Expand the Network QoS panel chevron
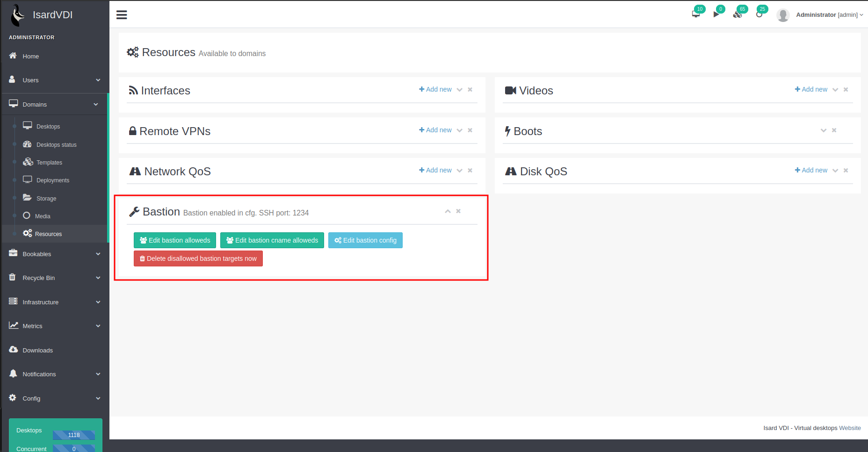This screenshot has height=452, width=868. pyautogui.click(x=459, y=171)
